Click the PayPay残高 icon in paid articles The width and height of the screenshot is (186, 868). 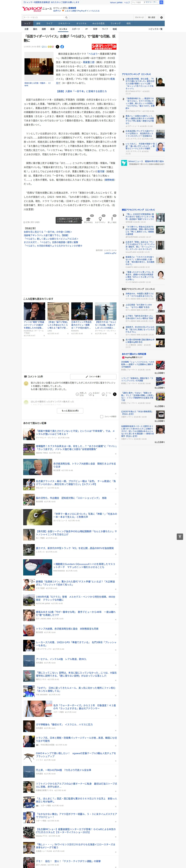(123, 357)
